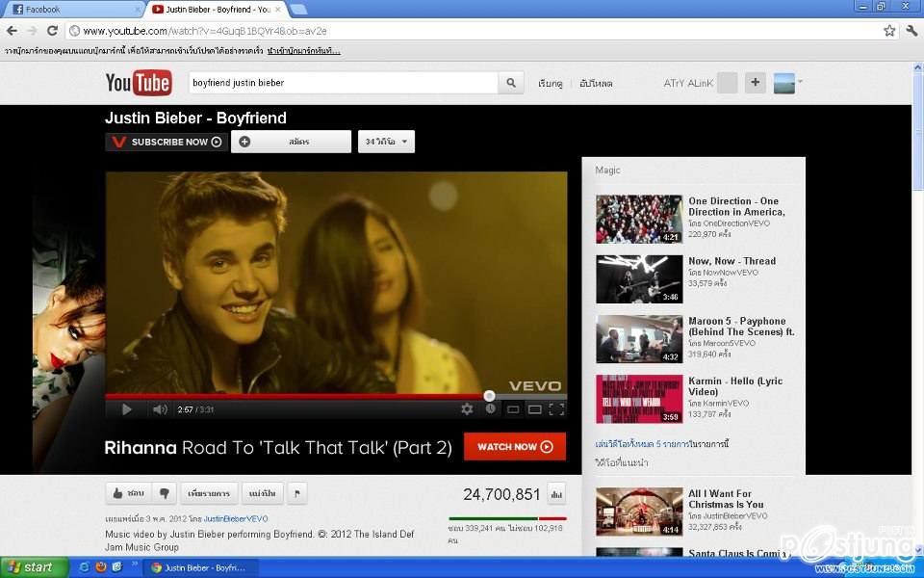Click the ATrY ALinK username
This screenshot has width=924, height=578.
[687, 83]
